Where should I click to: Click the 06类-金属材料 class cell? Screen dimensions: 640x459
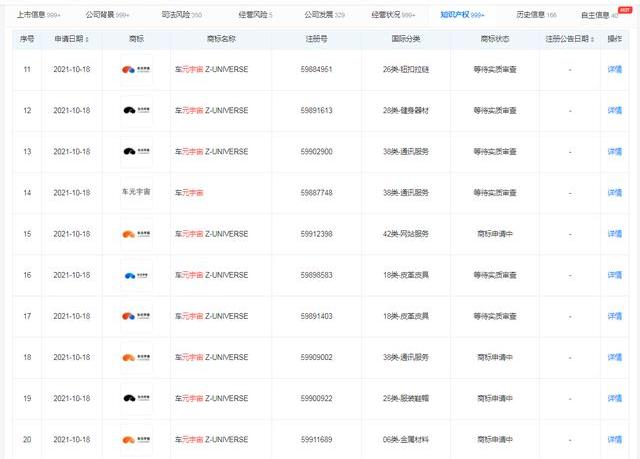pos(406,439)
